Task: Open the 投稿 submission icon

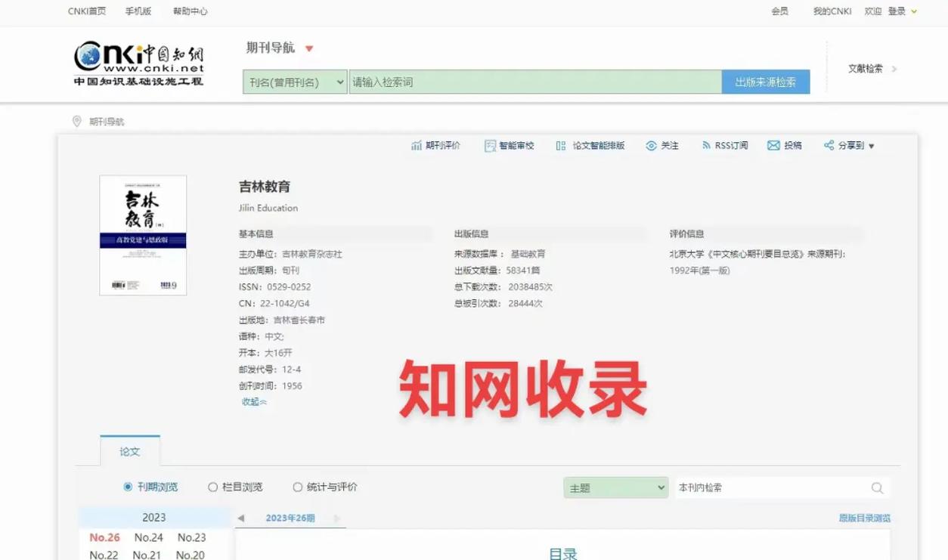Action: pyautogui.click(x=785, y=145)
